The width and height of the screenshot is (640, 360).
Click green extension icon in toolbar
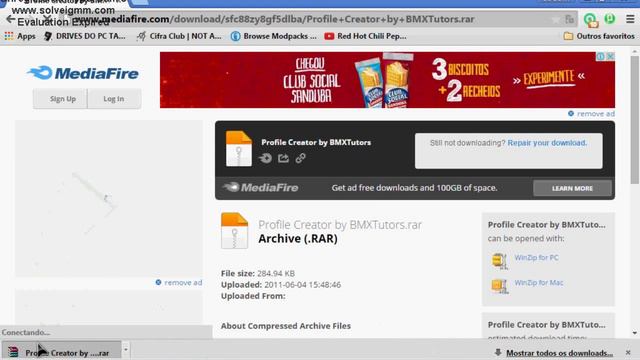pos(590,19)
